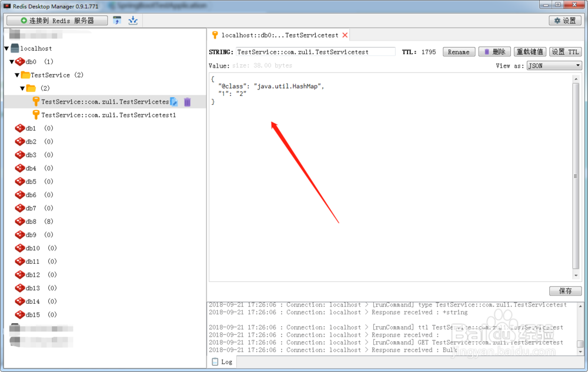Open the Settings button
This screenshot has height=372, width=588.
click(565, 20)
